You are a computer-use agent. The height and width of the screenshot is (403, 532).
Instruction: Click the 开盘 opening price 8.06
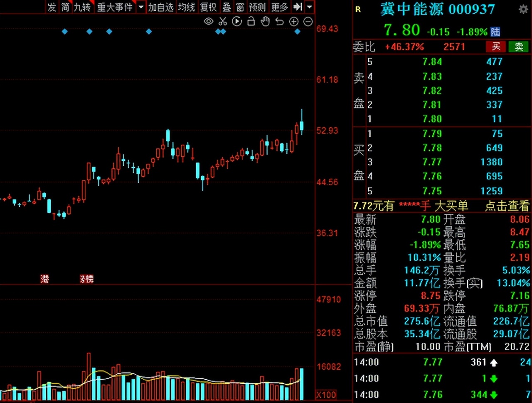point(520,219)
